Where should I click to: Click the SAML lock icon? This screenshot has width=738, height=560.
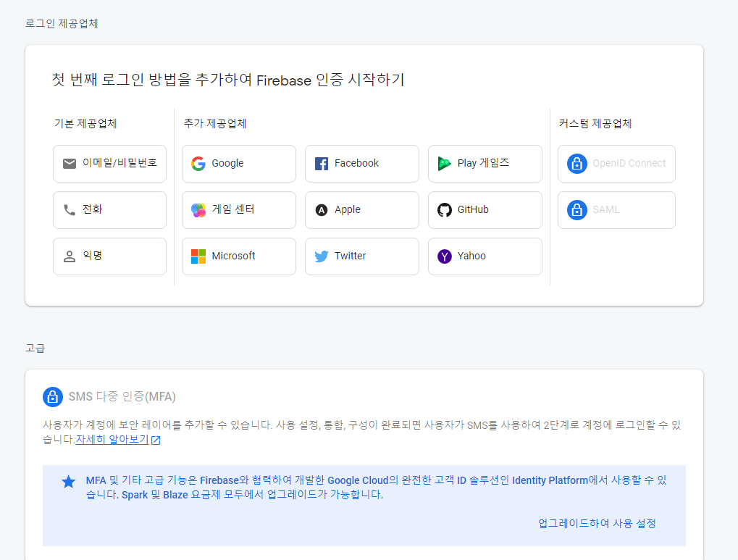(x=576, y=209)
